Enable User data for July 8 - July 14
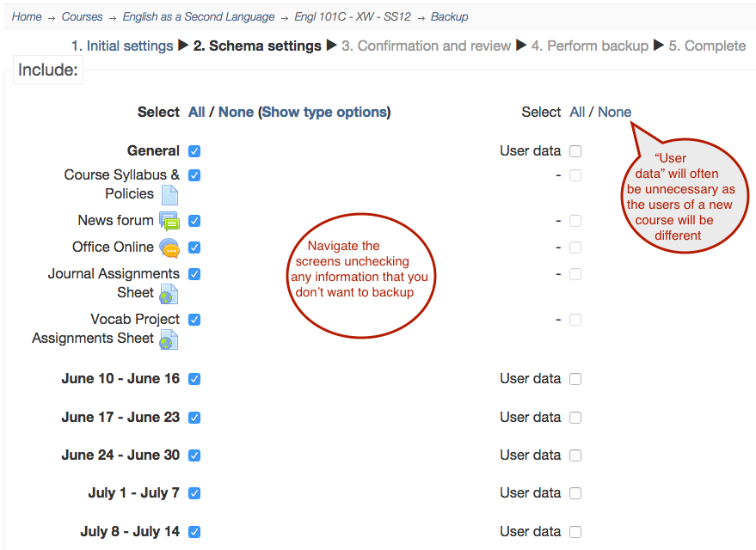 575,532
